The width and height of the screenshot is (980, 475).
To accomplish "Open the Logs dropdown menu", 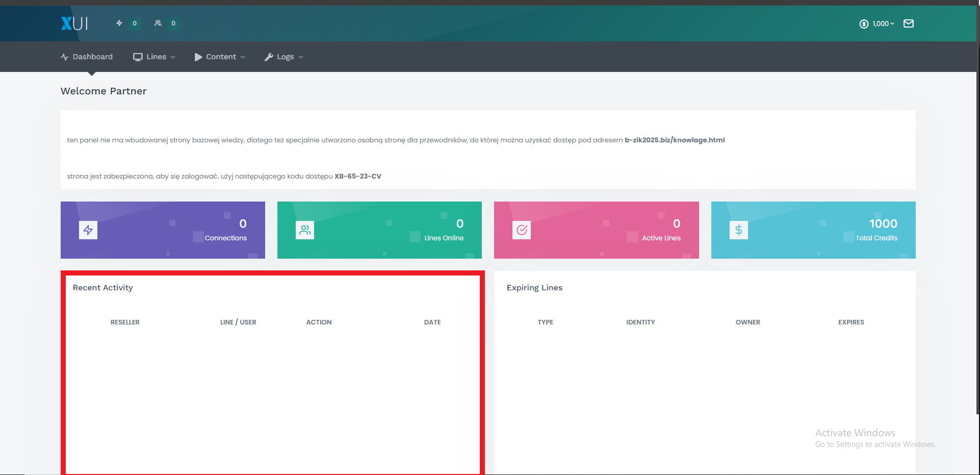I will 284,57.
